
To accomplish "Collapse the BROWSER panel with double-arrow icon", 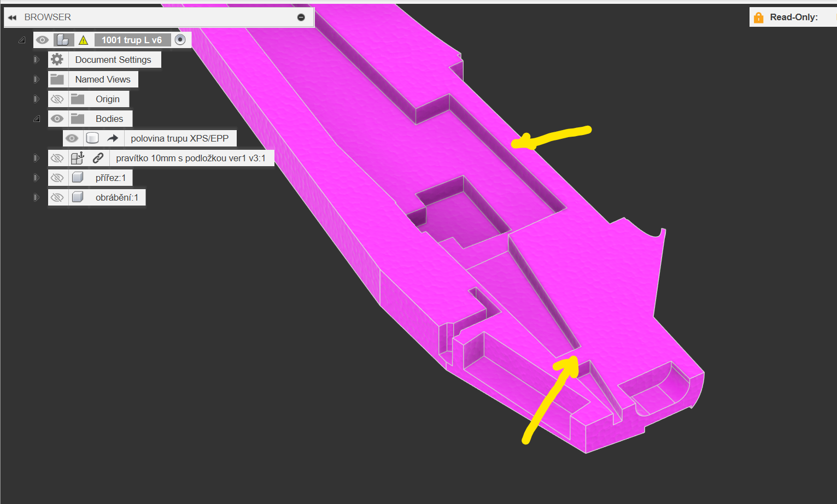I will point(12,17).
